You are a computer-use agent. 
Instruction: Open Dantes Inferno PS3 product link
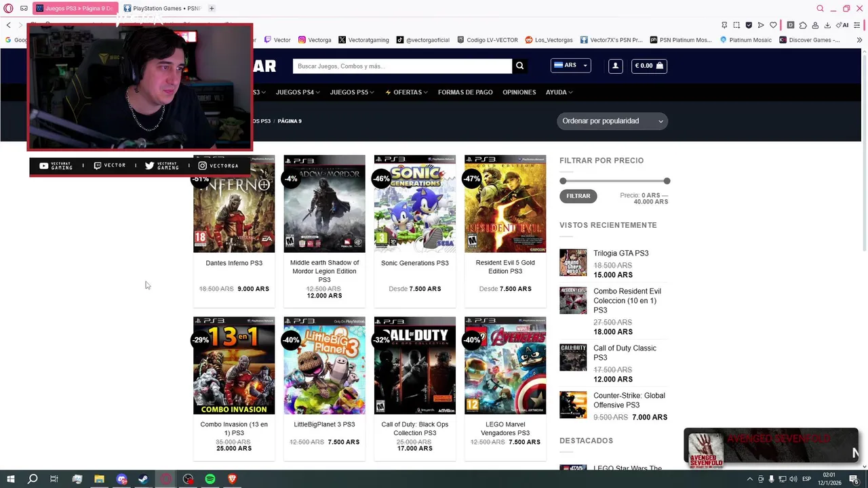point(234,263)
